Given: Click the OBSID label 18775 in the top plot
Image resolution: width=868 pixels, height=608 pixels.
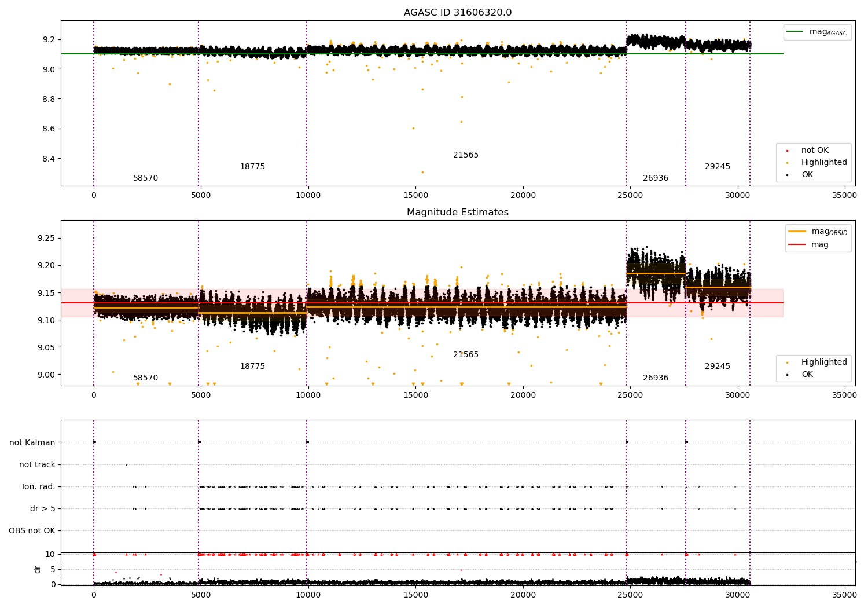Looking at the screenshot, I should [x=253, y=167].
